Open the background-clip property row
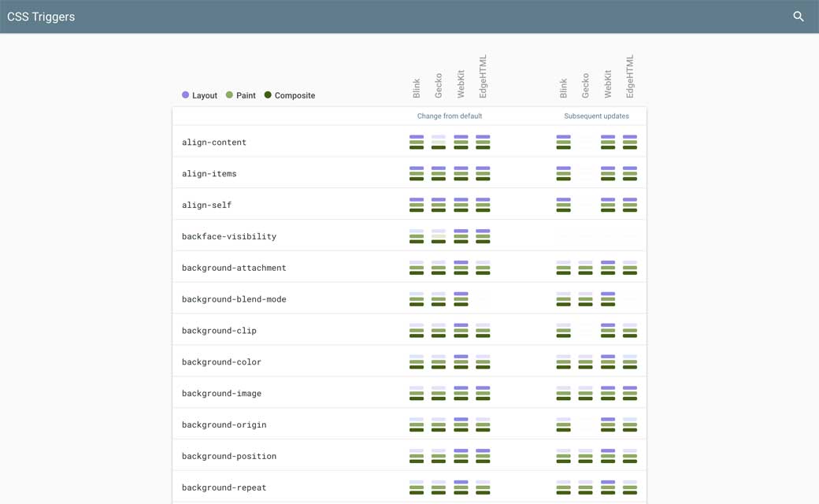Viewport: 819px width, 504px height. point(219,331)
